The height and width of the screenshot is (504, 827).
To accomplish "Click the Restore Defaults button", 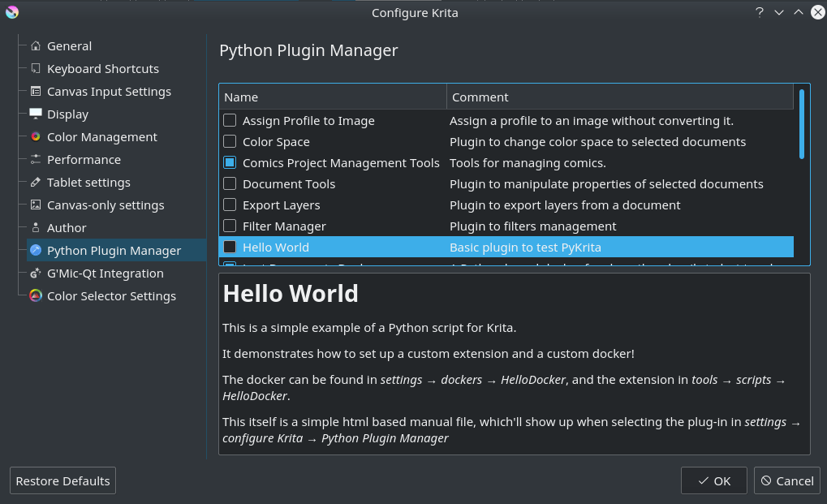I will tap(62, 480).
